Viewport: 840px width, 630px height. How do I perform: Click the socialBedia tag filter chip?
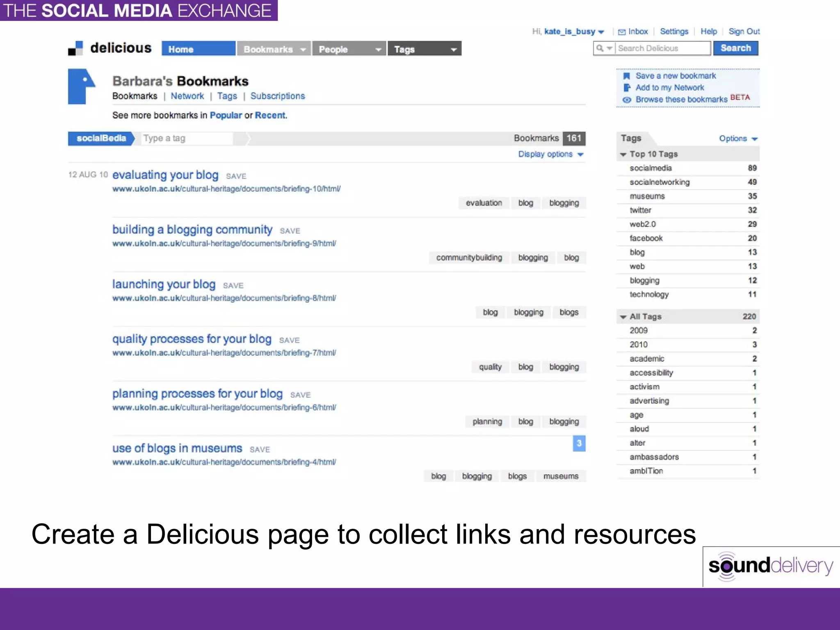(x=101, y=139)
